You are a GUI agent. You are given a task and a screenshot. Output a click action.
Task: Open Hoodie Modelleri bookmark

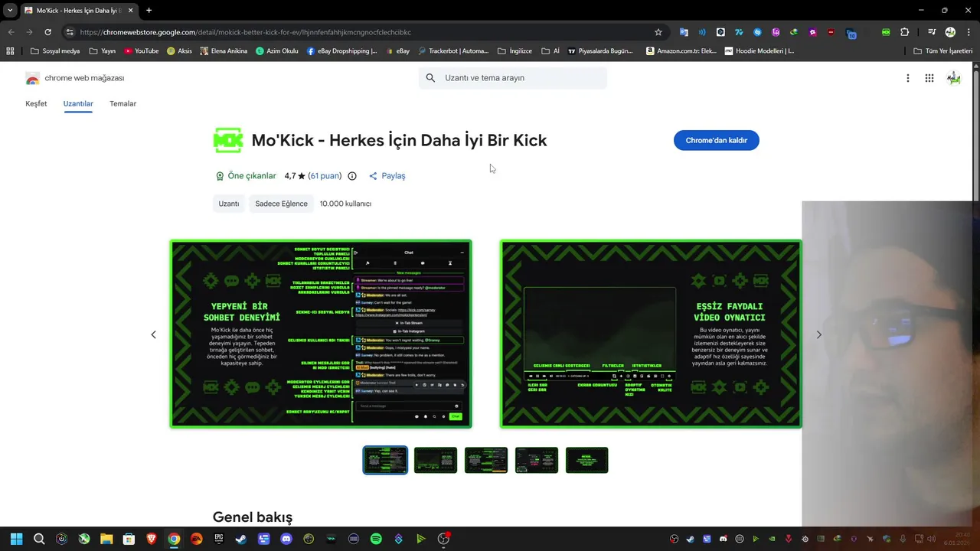[x=759, y=51]
